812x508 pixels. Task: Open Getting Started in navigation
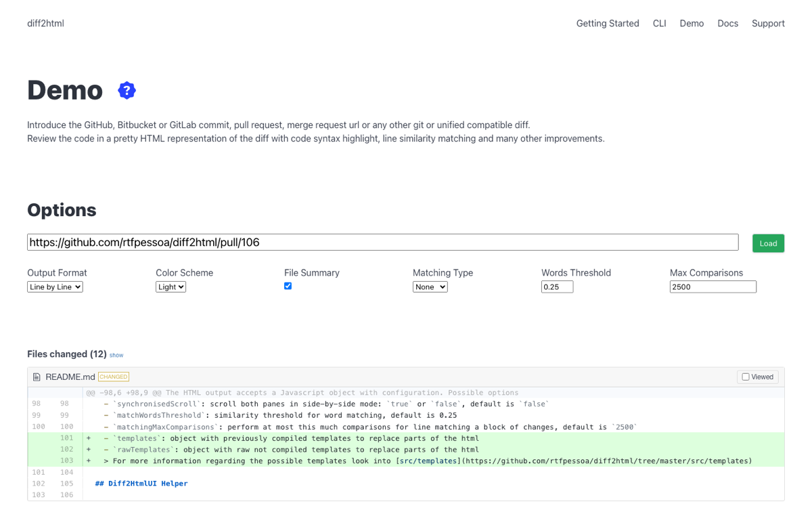pos(608,23)
